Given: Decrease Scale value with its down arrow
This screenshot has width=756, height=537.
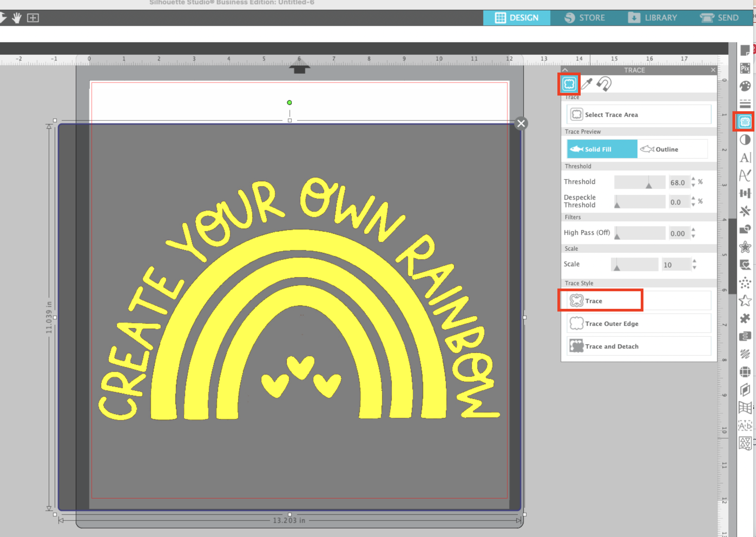Looking at the screenshot, I should [694, 267].
